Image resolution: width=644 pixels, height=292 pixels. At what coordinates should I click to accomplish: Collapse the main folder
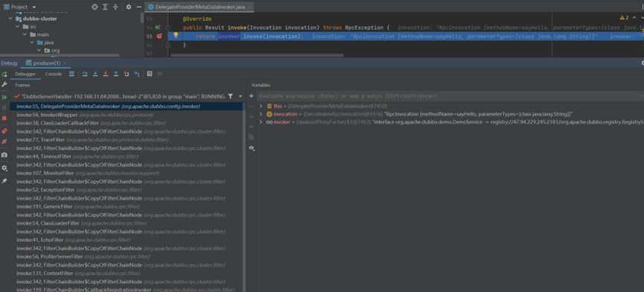coord(25,34)
